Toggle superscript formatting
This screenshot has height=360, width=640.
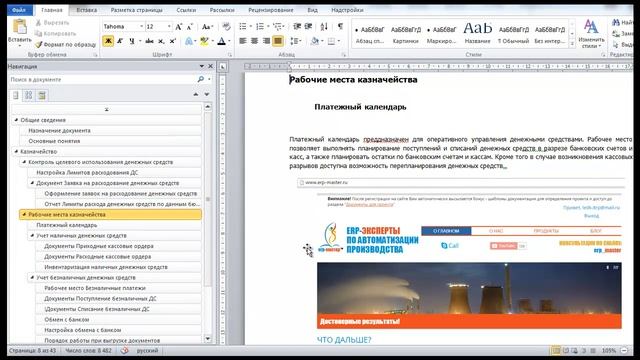coord(173,41)
